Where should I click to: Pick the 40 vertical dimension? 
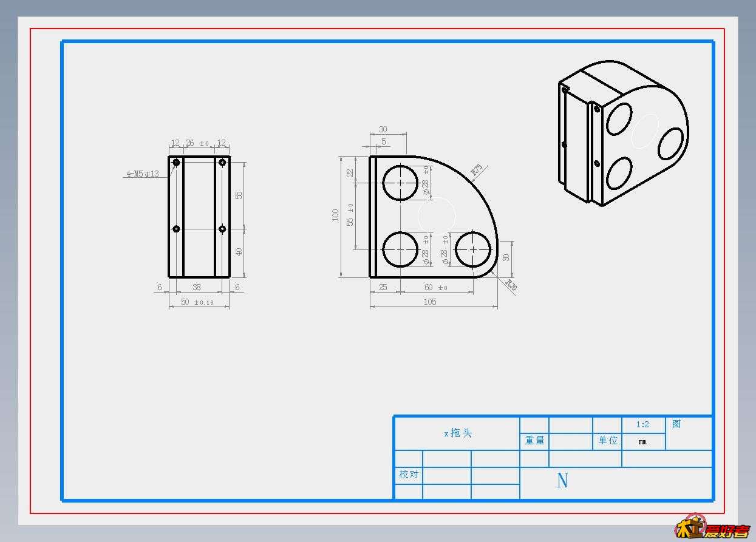[x=239, y=251]
